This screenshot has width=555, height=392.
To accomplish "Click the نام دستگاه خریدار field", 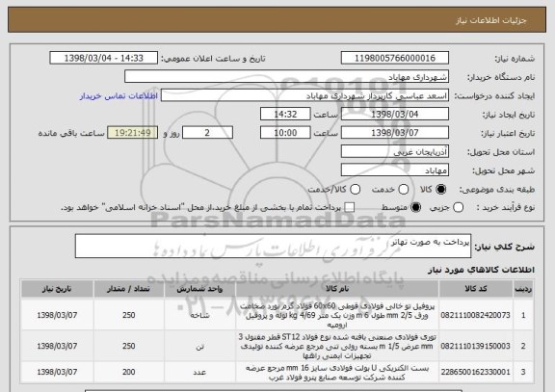I will click(287, 77).
